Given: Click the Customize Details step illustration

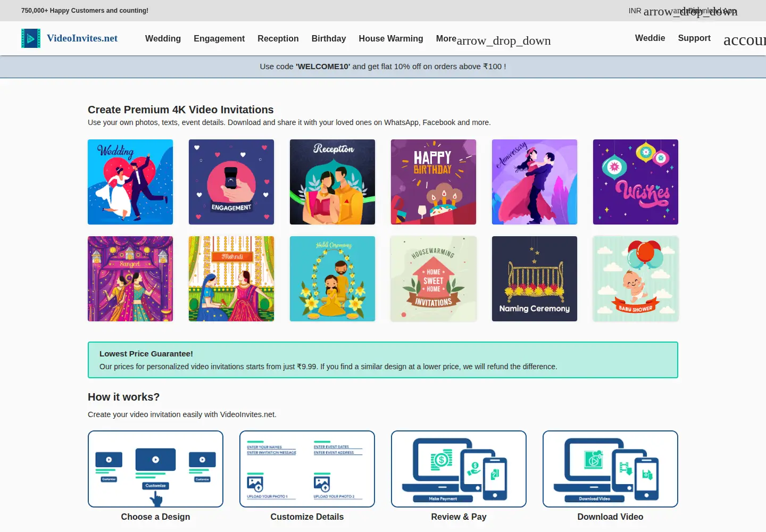Looking at the screenshot, I should (x=307, y=469).
